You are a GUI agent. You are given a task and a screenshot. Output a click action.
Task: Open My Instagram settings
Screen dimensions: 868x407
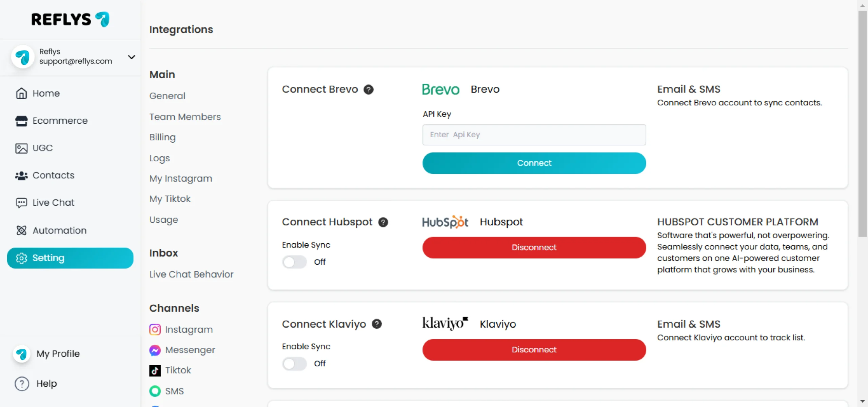tap(181, 179)
